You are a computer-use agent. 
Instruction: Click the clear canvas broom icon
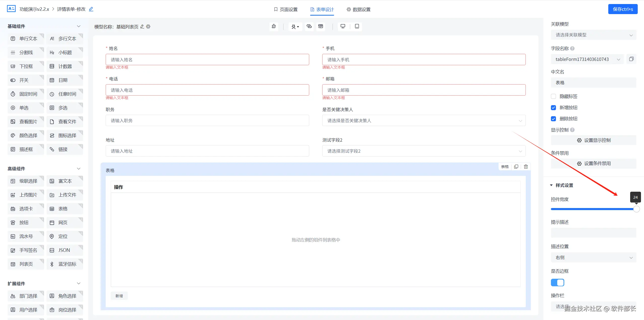point(274,26)
